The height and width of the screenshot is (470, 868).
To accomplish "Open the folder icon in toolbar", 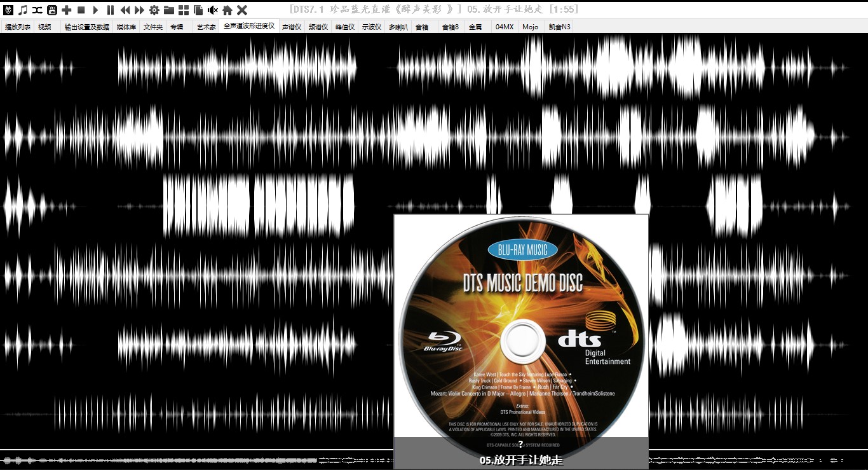I will (x=169, y=10).
